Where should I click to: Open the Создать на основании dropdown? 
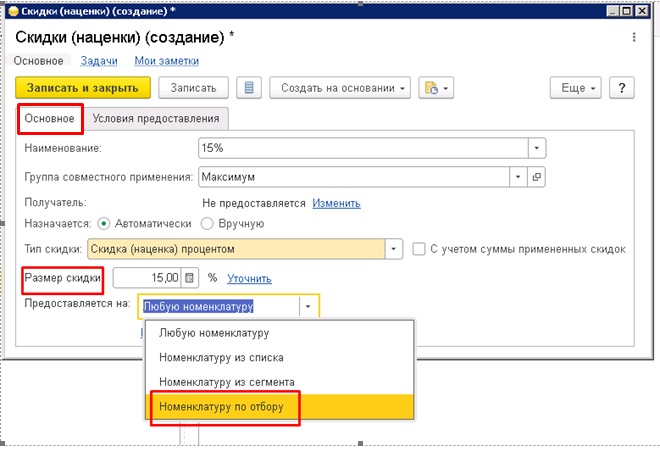tap(344, 88)
